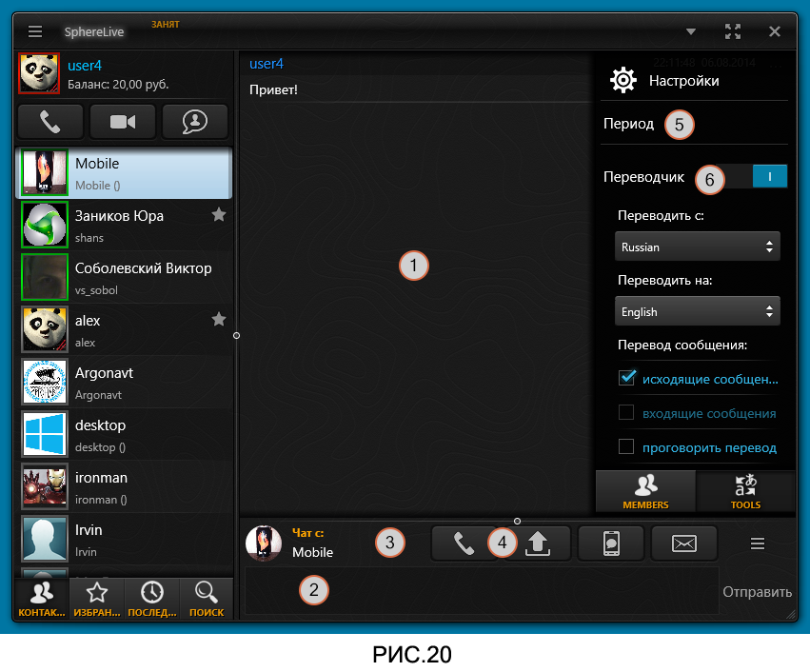The height and width of the screenshot is (672, 810).
Task: Click the user4 sender name in chat
Action: pyautogui.click(x=267, y=64)
